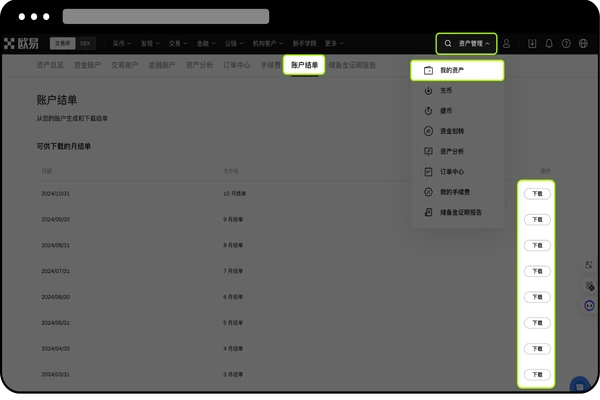Open the 金融 dropdown menu

click(x=206, y=44)
